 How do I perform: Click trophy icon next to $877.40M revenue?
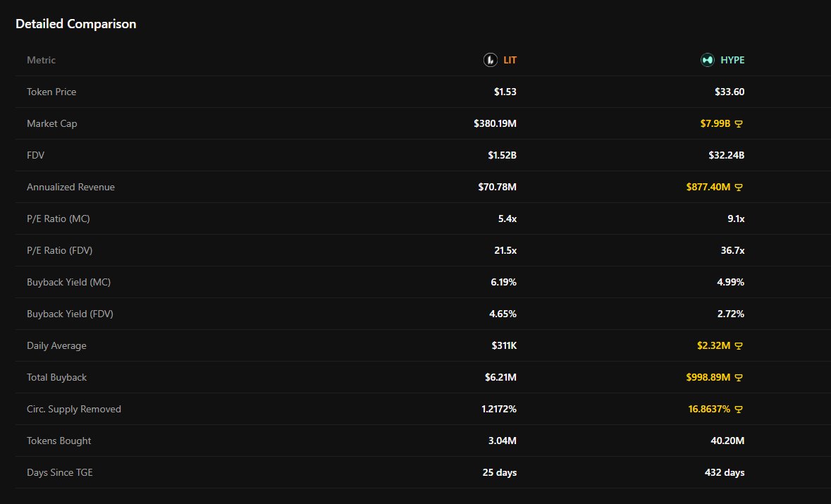[x=739, y=188]
